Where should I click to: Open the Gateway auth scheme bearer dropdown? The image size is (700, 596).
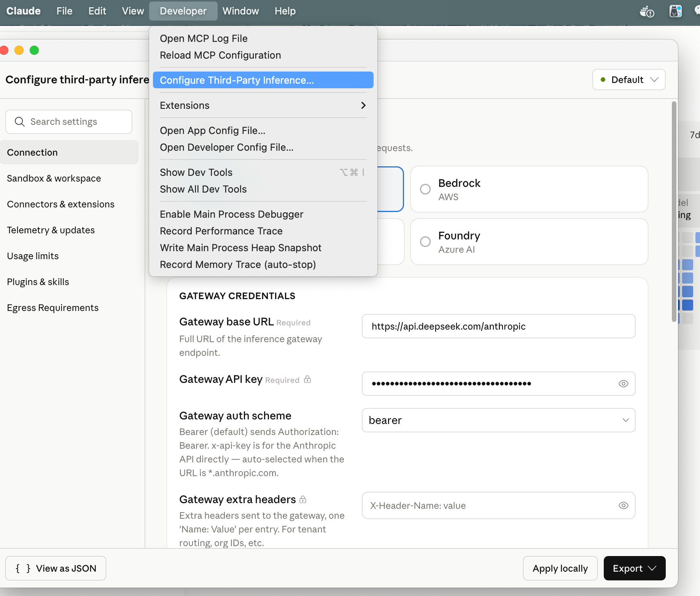pos(498,420)
